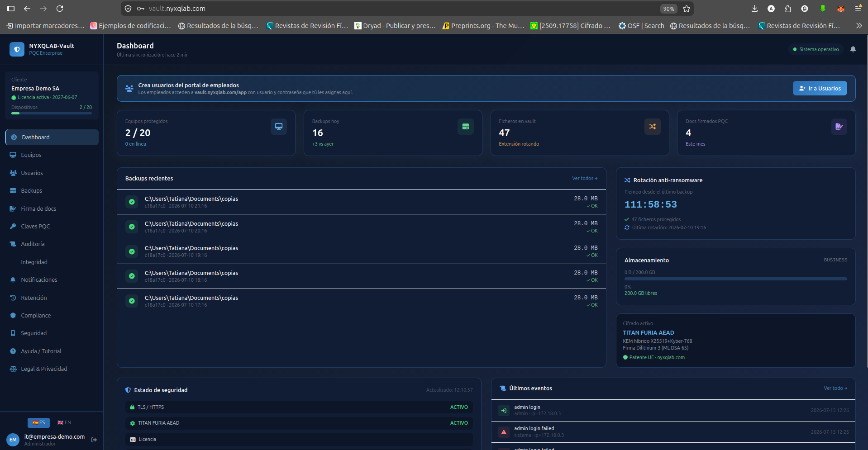The image size is (868, 450).
Task: Open the notifications bell icon
Action: [x=853, y=49]
